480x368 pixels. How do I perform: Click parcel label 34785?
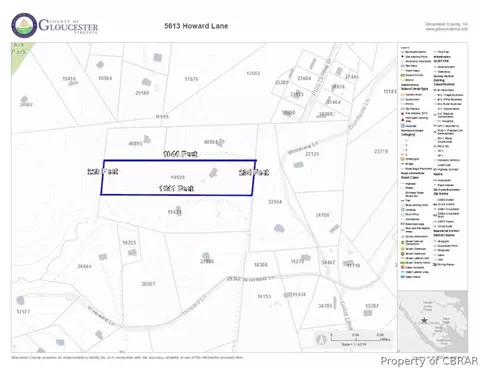click(325, 305)
